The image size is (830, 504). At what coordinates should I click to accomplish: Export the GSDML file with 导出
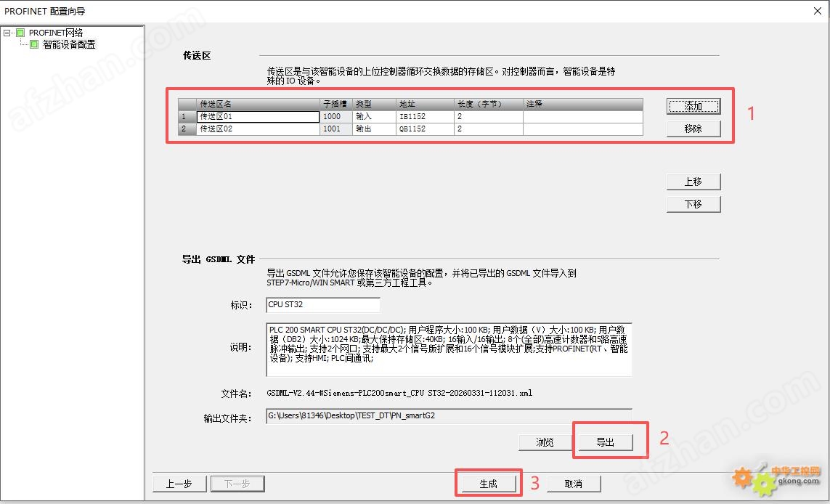coord(606,442)
